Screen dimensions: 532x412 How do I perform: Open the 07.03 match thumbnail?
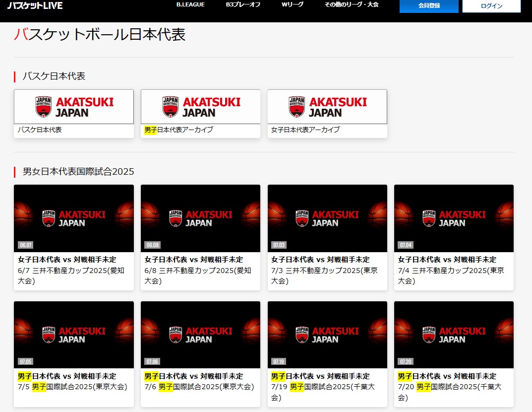(327, 218)
